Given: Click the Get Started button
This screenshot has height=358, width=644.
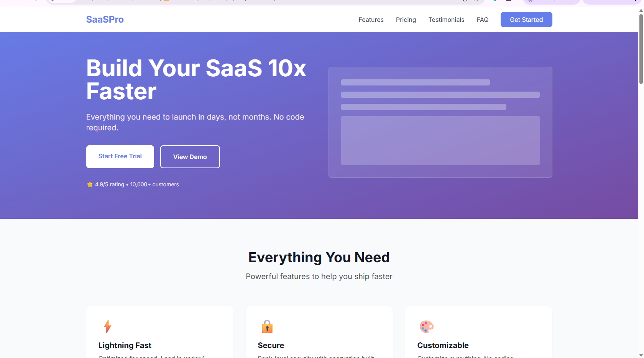Looking at the screenshot, I should (x=526, y=19).
